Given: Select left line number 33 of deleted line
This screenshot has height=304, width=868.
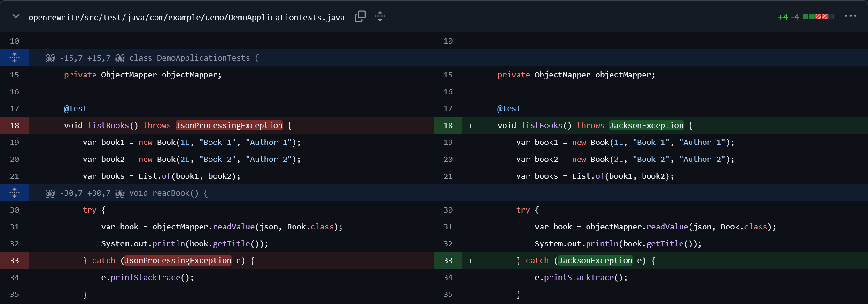Looking at the screenshot, I should pyautogui.click(x=15, y=260).
